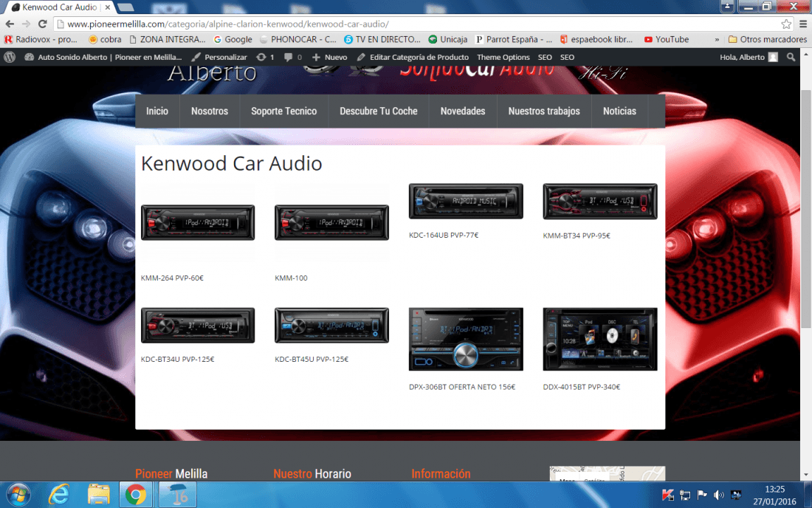
Task: Open the TV EN DIRECTO bookmark
Action: [382, 39]
